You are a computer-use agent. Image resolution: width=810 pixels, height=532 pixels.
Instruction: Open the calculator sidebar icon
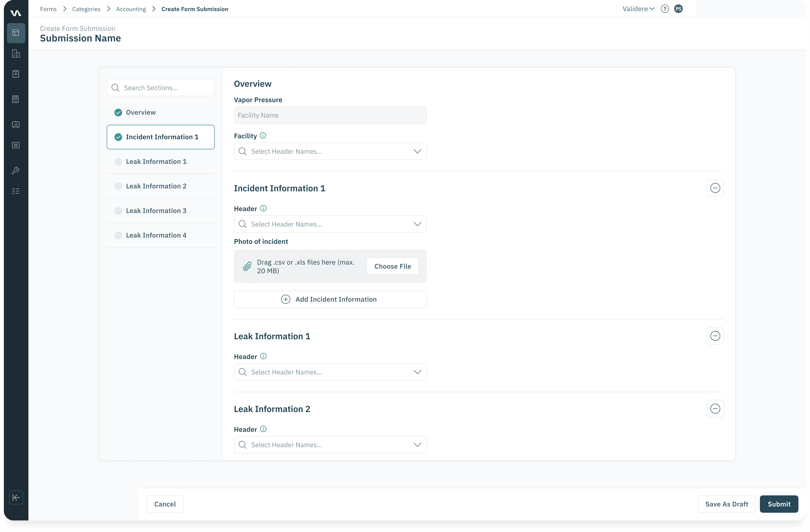(16, 99)
